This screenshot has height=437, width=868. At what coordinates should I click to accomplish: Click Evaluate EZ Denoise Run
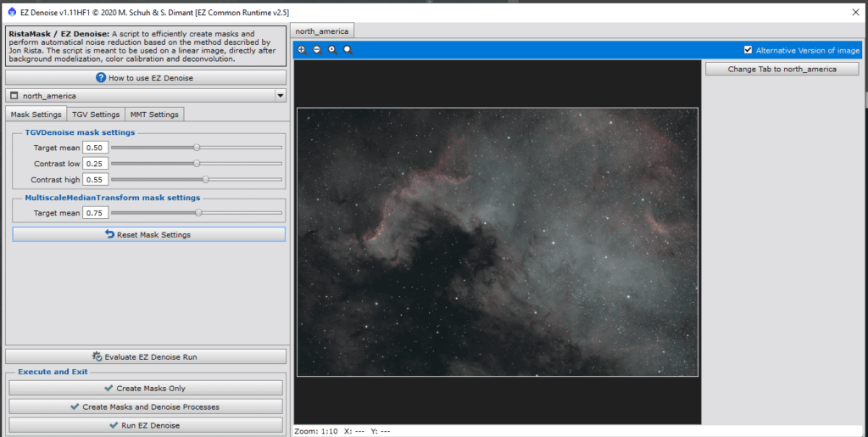146,356
